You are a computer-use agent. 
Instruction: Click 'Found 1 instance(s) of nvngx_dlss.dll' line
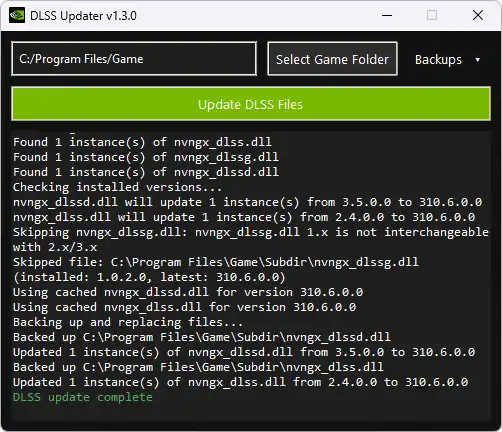[142, 142]
